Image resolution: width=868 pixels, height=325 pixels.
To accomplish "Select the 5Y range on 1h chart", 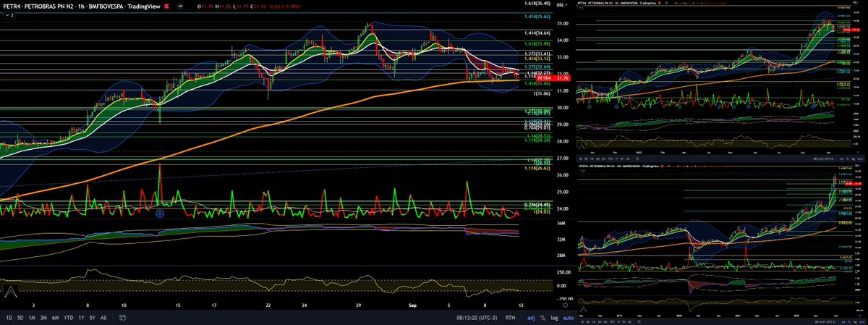I will tap(92, 317).
